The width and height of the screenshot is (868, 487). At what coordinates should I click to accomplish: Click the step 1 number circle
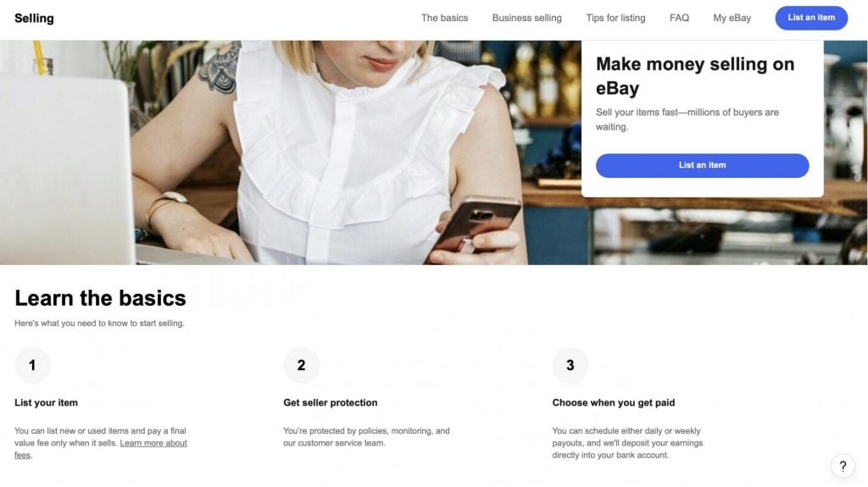(32, 365)
